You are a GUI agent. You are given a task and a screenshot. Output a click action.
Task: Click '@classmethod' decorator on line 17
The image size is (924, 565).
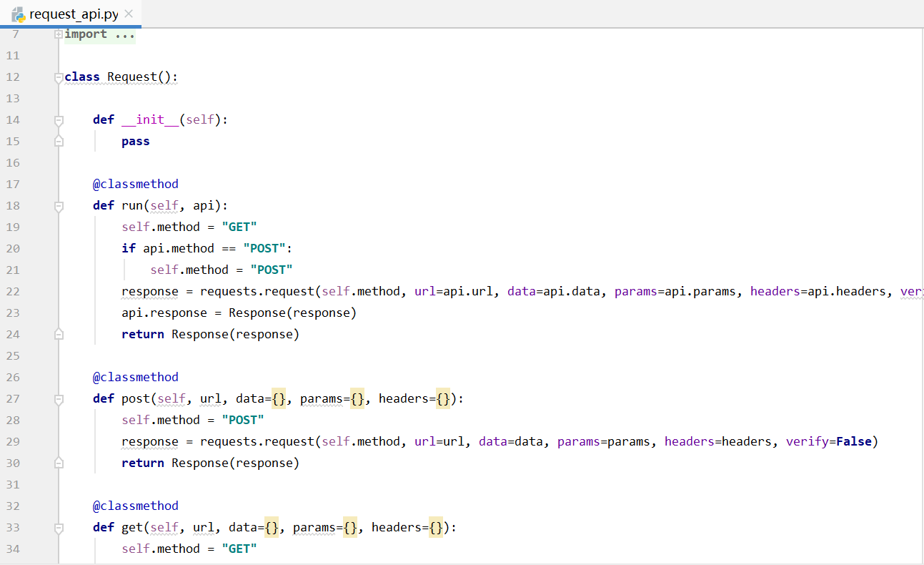click(x=136, y=184)
